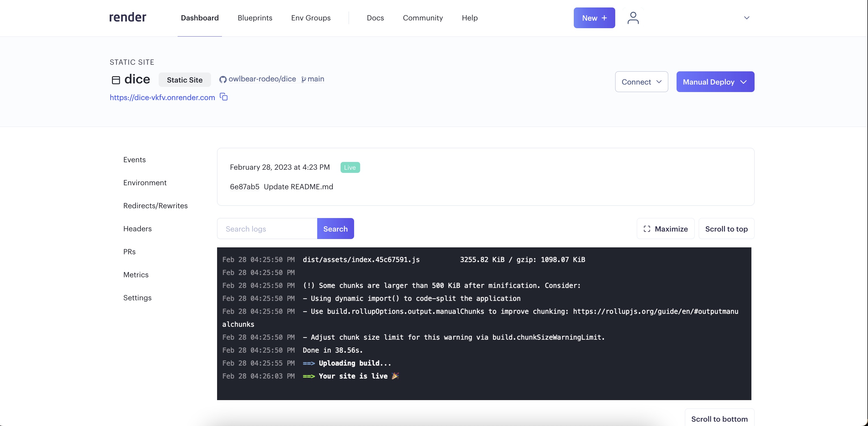Click the branch icon next to main
Screen dimensions: 868x426
coord(304,79)
